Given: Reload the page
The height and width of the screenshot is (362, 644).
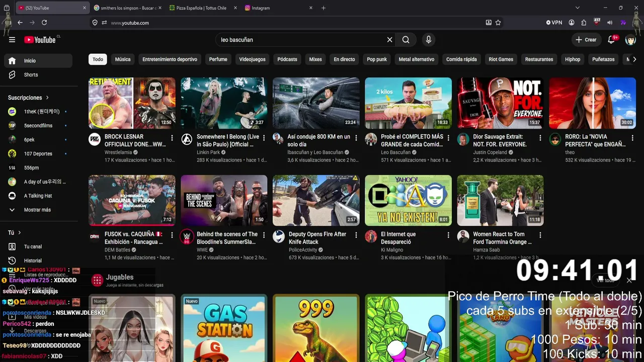Looking at the screenshot, I should (x=44, y=23).
